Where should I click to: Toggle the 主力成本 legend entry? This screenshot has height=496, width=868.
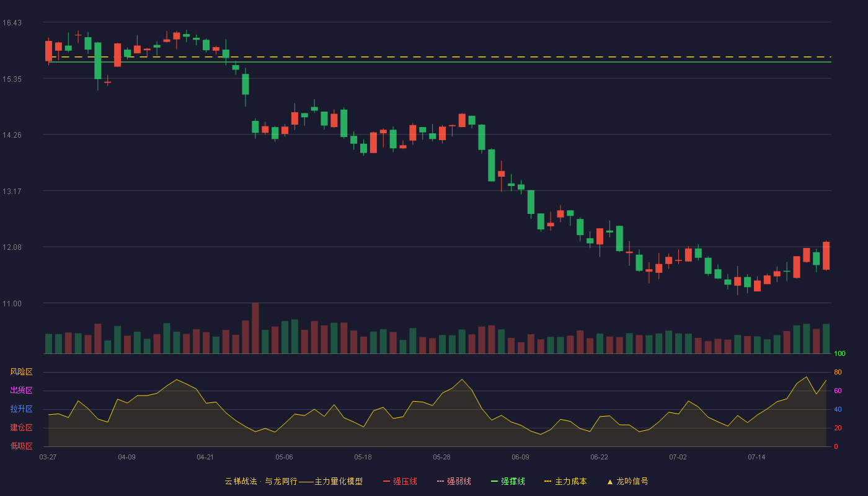(565, 482)
